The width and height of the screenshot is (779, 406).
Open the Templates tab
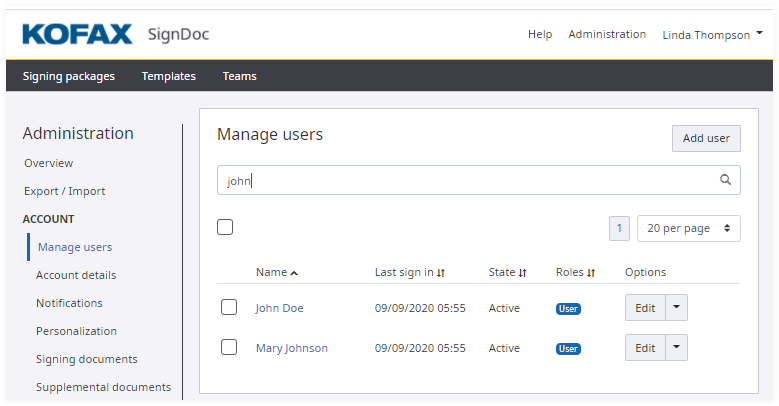(168, 76)
